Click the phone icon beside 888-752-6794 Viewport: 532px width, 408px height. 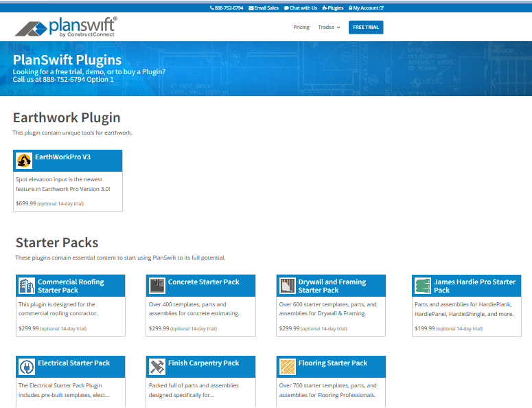pos(211,8)
